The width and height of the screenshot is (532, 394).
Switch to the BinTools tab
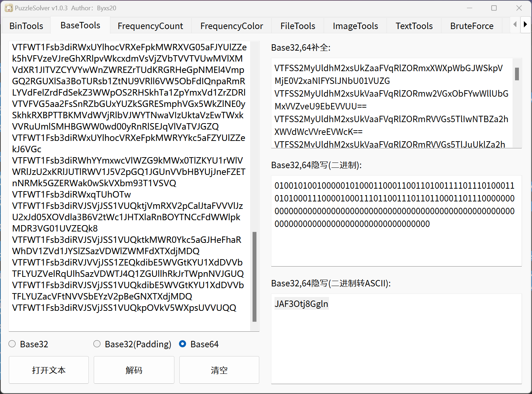pos(26,26)
